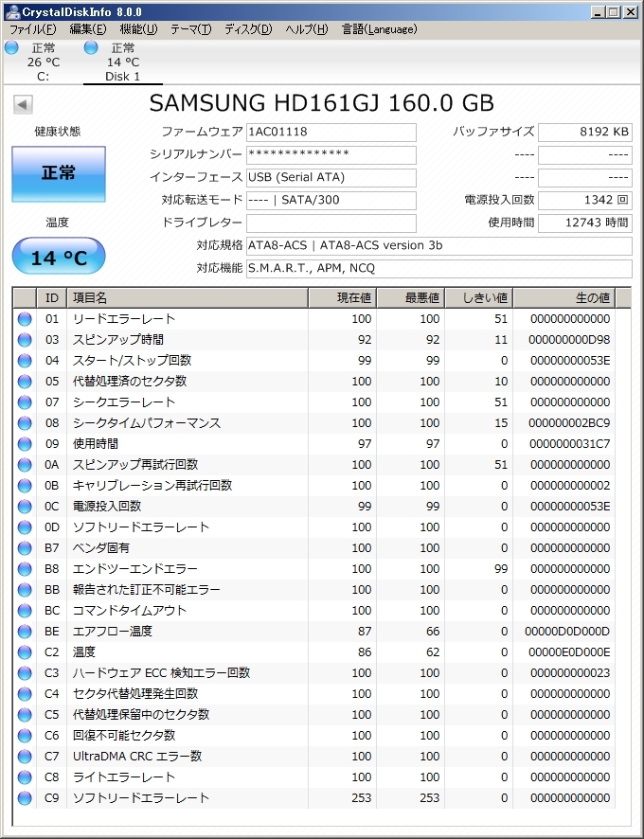This screenshot has width=644, height=839.
Task: Open the テーマ(T) menu
Action: coord(190,29)
